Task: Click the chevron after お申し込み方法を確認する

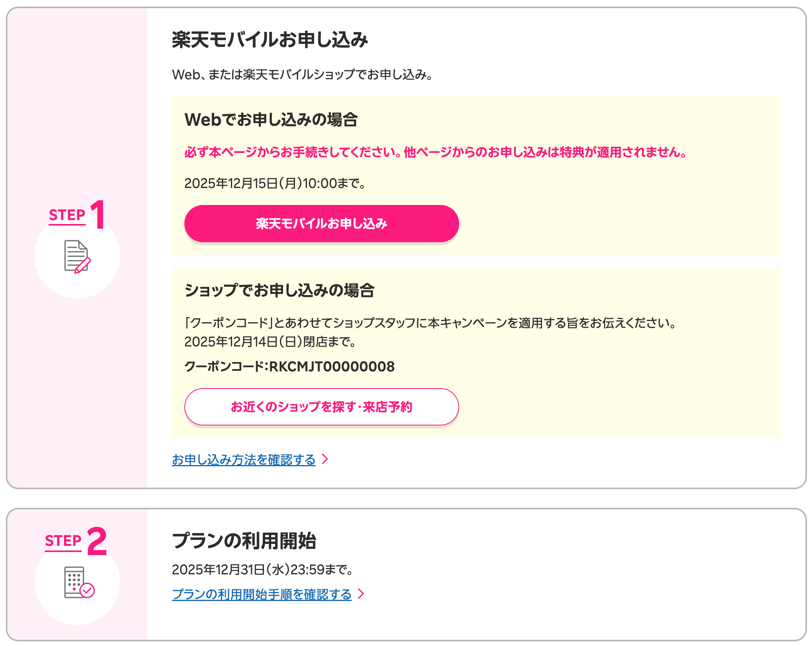Action: (325, 459)
